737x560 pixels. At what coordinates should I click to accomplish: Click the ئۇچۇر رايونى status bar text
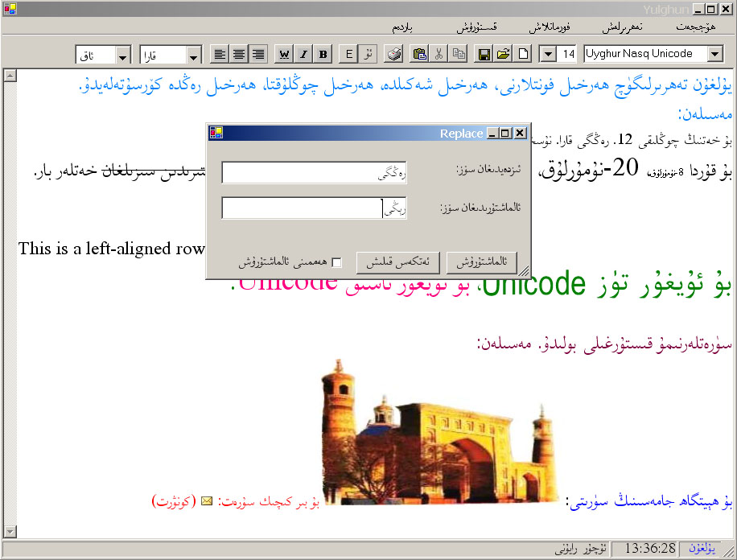tap(581, 549)
